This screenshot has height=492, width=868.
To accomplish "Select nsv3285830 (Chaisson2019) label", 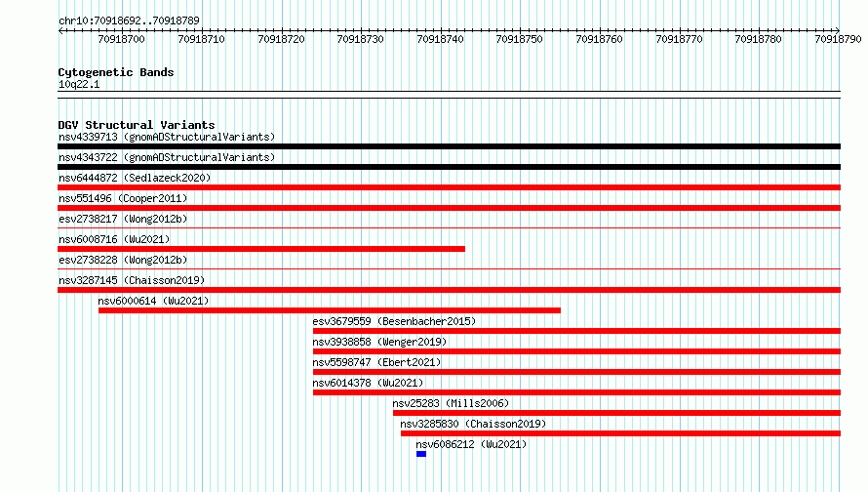I will coord(473,424).
